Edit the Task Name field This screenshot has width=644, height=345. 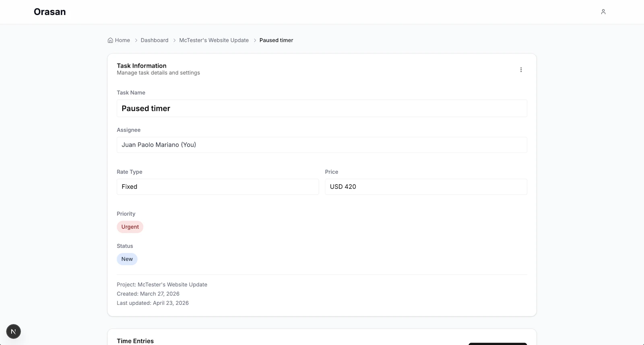(x=322, y=108)
